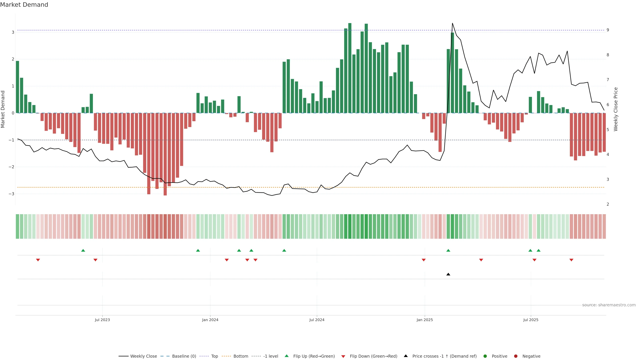Toggle the Weekly Close legend entry
This screenshot has width=644, height=362.
pyautogui.click(x=144, y=356)
